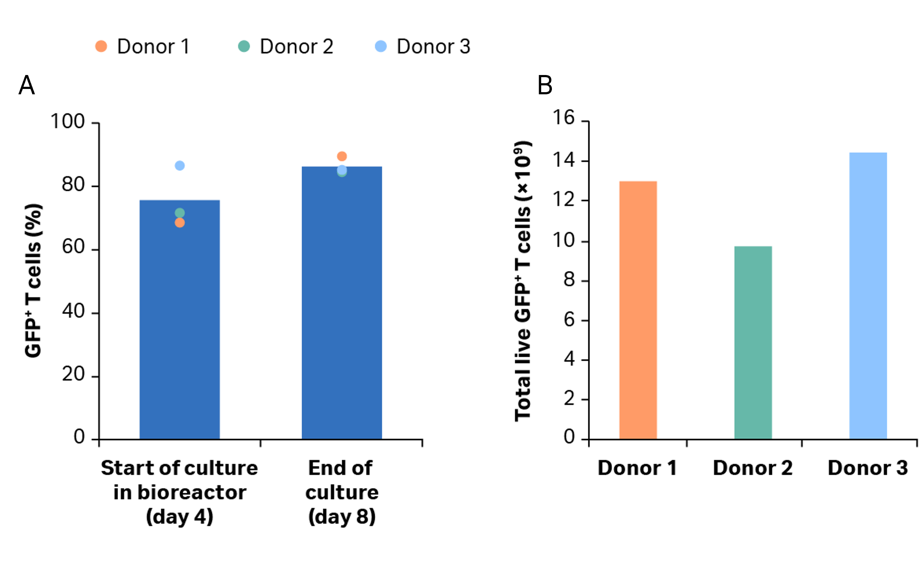The width and height of the screenshot is (924, 574).
Task: Click the blue Donor 3 legend marker
Action: (x=381, y=46)
